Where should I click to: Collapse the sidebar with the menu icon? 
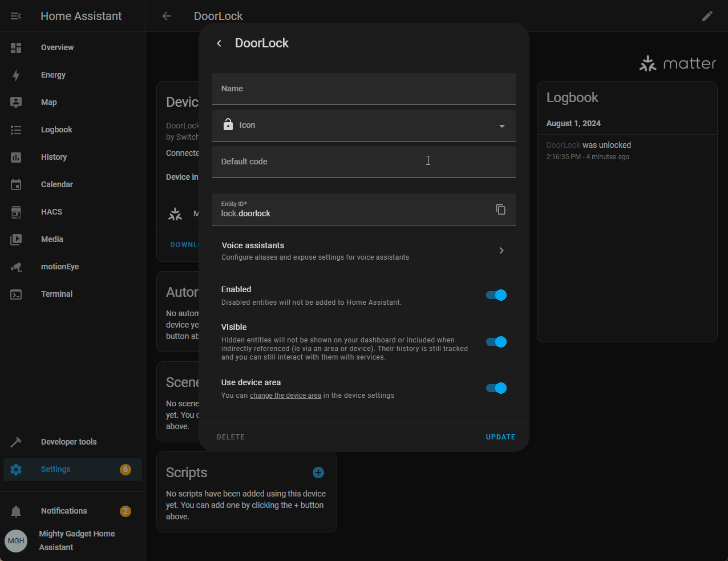(x=16, y=16)
